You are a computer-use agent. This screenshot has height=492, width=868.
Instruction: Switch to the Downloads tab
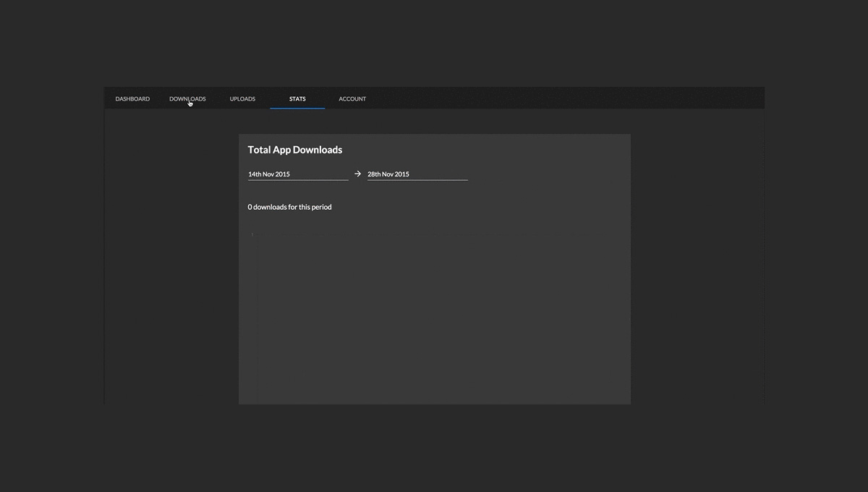(x=187, y=99)
